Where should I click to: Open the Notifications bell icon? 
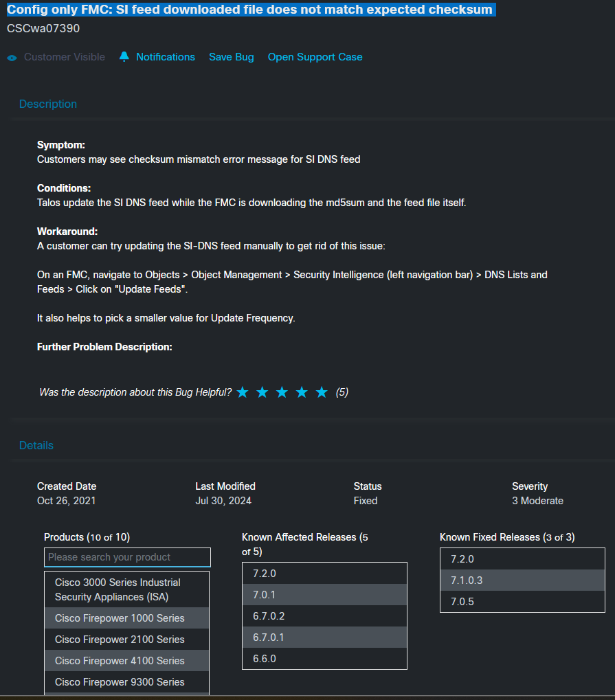pos(124,57)
